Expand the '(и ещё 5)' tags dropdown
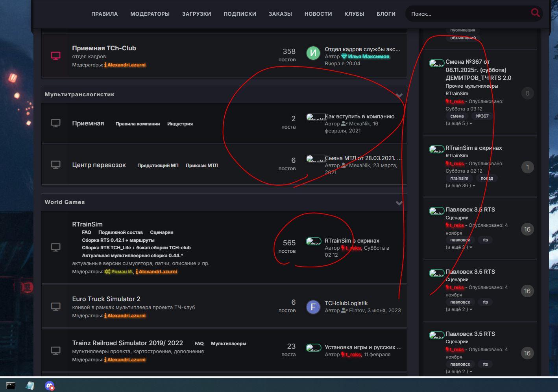Image resolution: width=558 pixels, height=392 pixels. tap(458, 123)
